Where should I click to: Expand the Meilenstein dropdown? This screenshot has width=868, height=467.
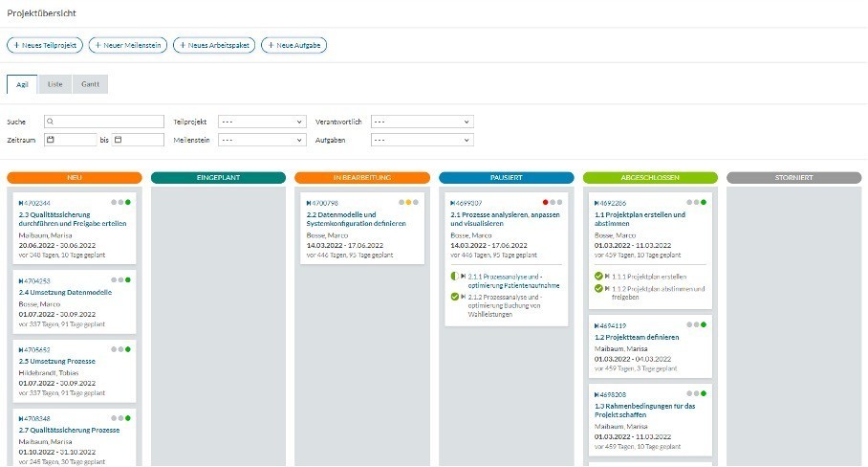262,140
